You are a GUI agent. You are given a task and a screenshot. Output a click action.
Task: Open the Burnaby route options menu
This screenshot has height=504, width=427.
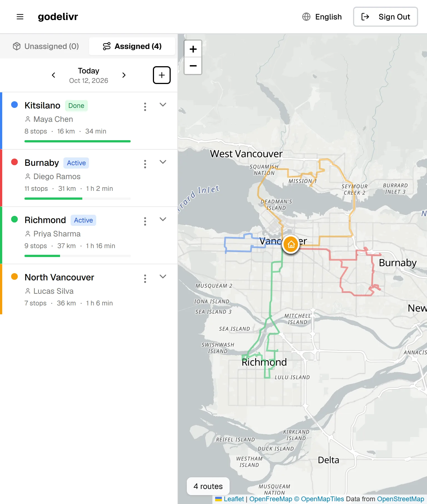[145, 164]
